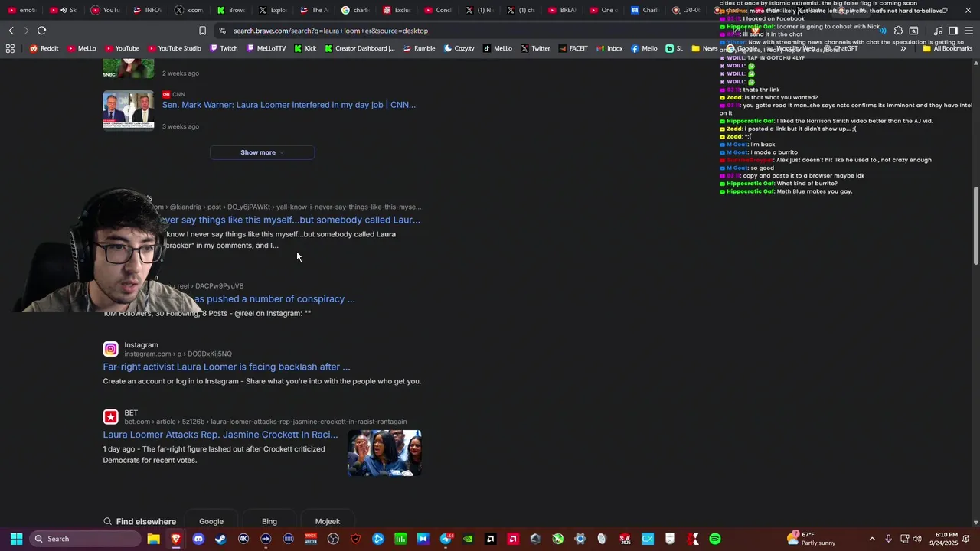Open OBS Studio from the taskbar
The image size is (980, 551).
point(333,539)
